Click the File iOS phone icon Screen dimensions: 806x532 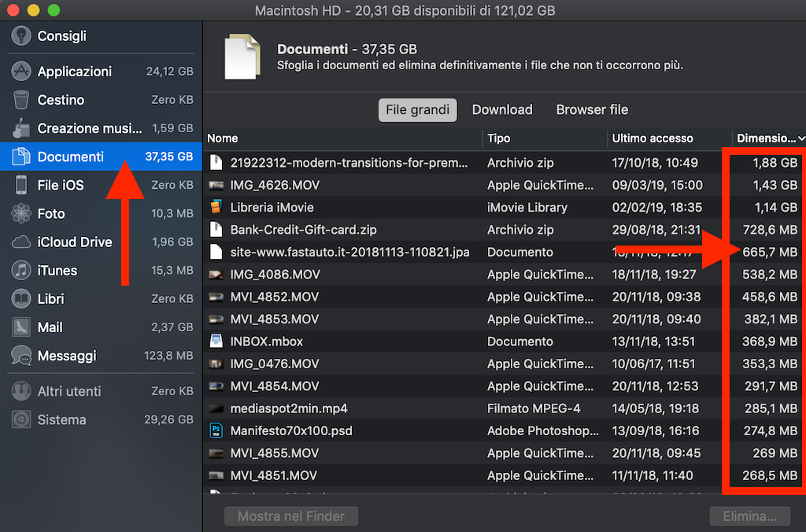pos(21,185)
